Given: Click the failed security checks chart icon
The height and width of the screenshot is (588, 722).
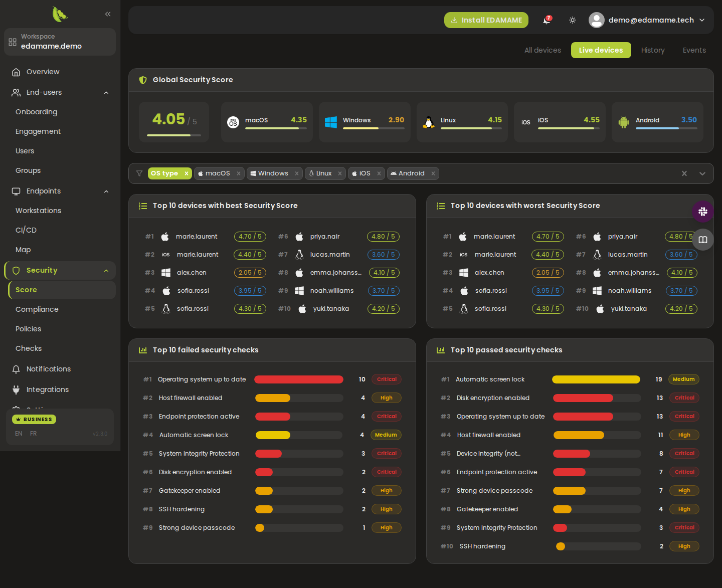Looking at the screenshot, I should [x=143, y=350].
